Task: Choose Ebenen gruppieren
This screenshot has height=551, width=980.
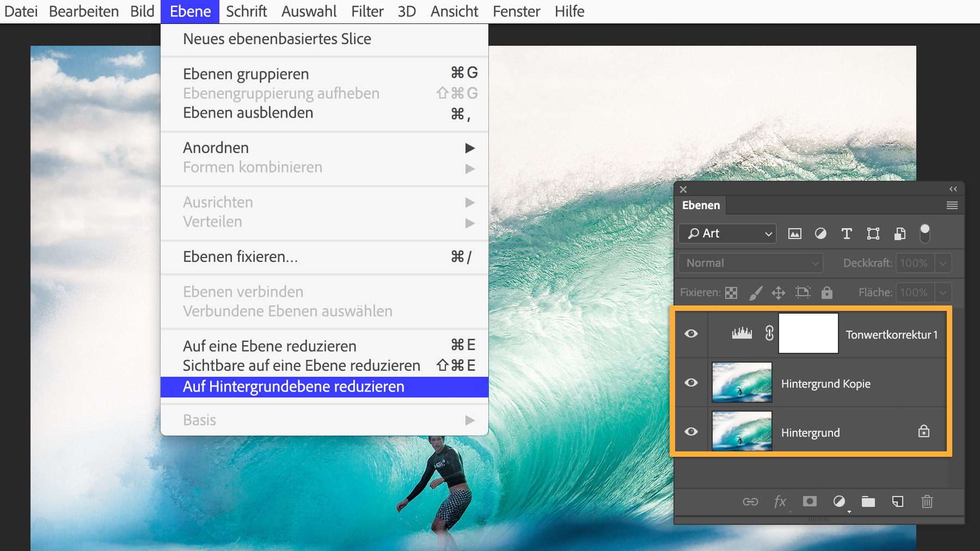Action: [x=324, y=74]
